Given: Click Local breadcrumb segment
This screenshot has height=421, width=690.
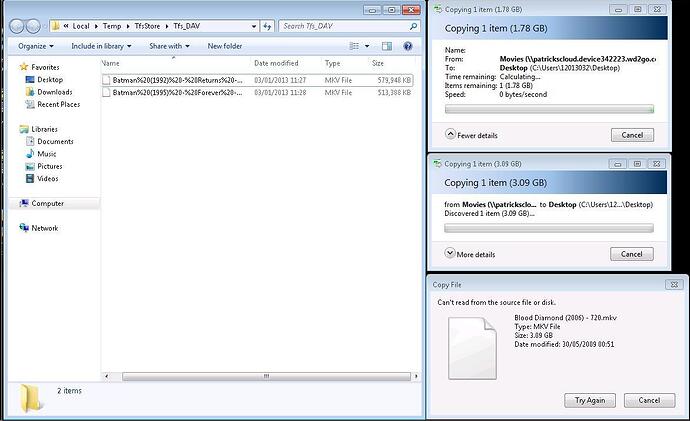Looking at the screenshot, I should click(x=81, y=26).
